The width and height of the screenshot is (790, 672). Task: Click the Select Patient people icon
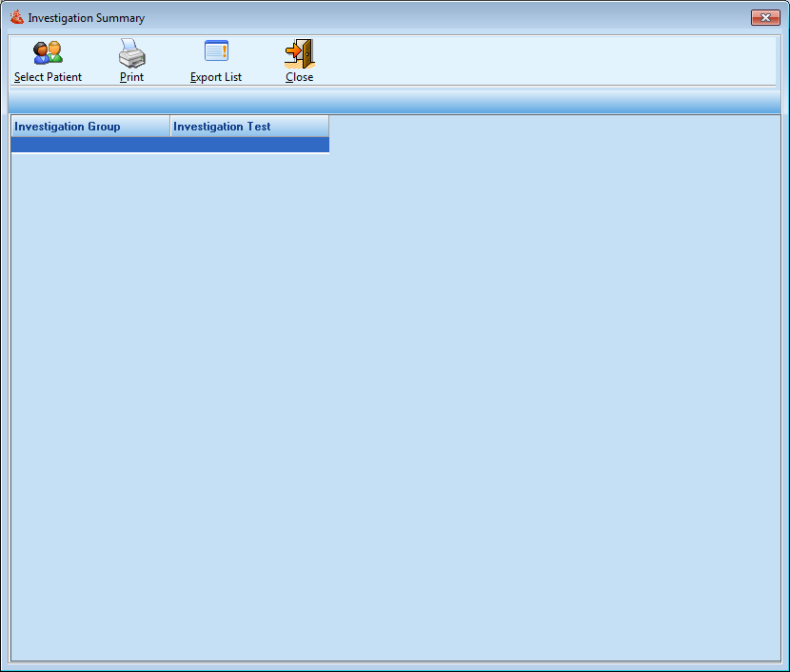pyautogui.click(x=48, y=52)
